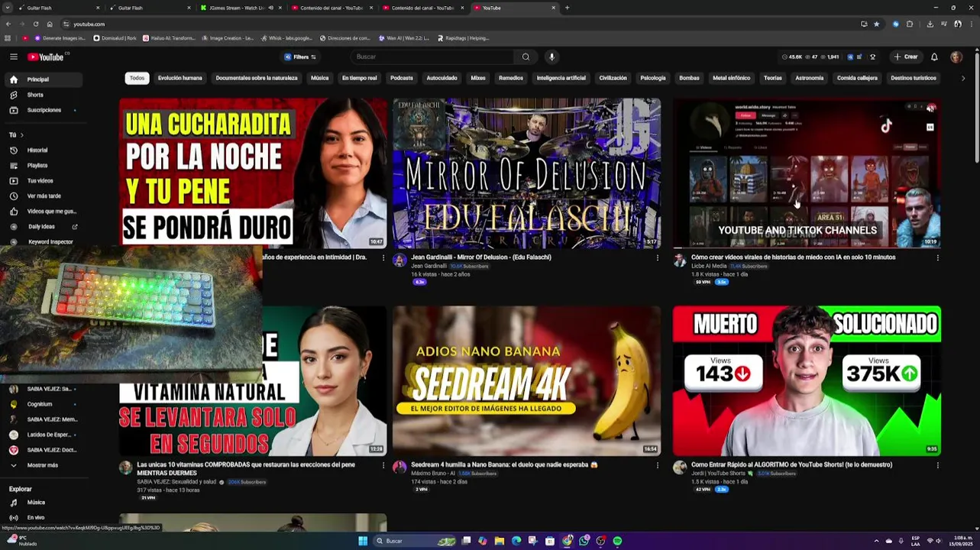The height and width of the screenshot is (550, 980).
Task: Select the Todos filter chip
Action: pyautogui.click(x=137, y=78)
